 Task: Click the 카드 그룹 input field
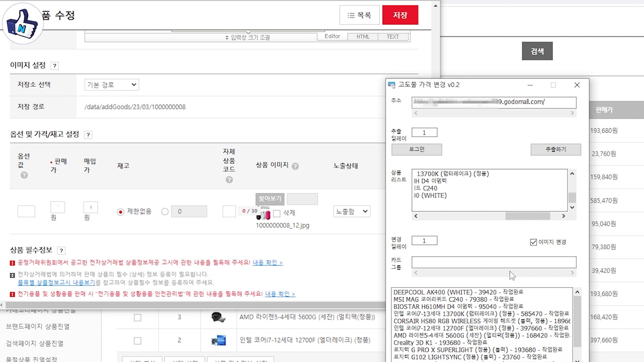tap(494, 262)
